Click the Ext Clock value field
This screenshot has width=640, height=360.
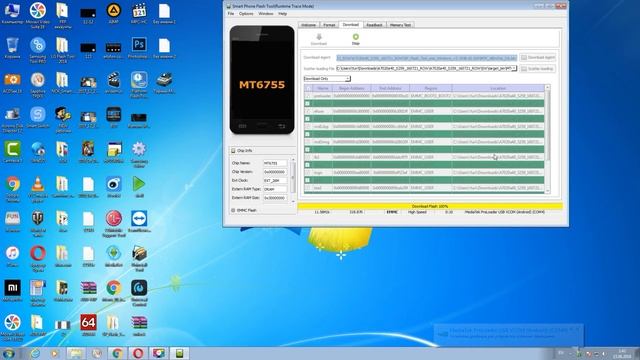click(275, 180)
